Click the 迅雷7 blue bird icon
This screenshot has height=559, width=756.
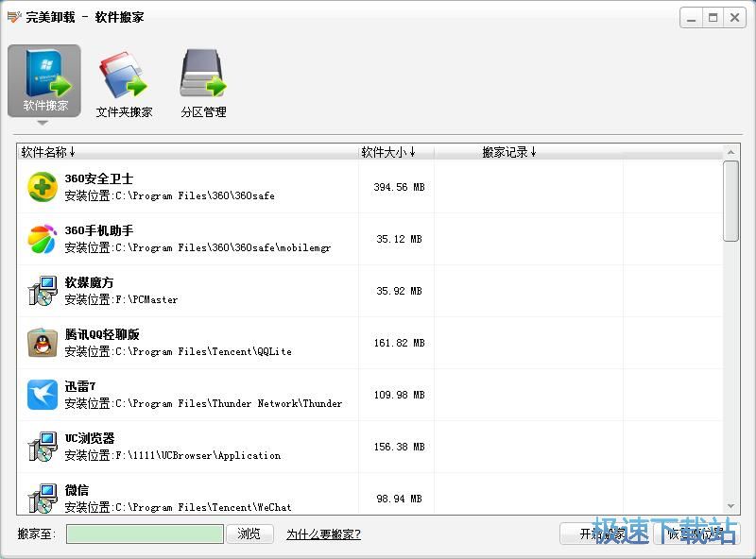[43, 395]
